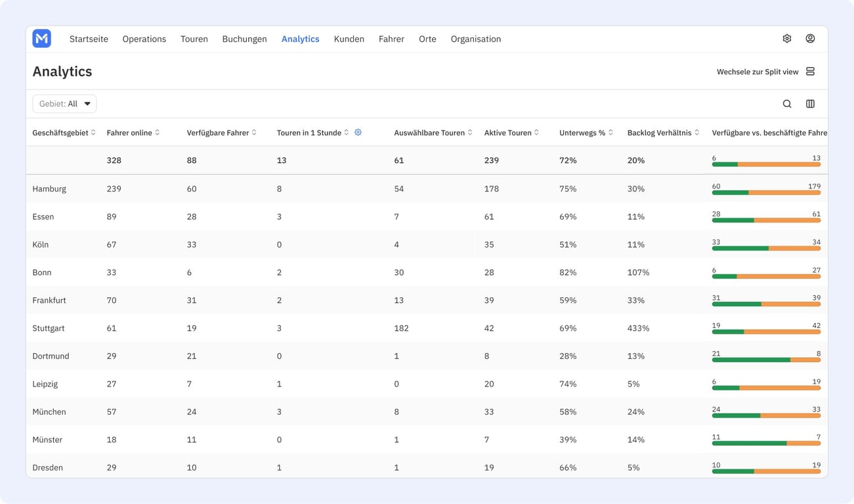854x504 pixels.
Task: Open the user account profile icon
Action: point(810,39)
